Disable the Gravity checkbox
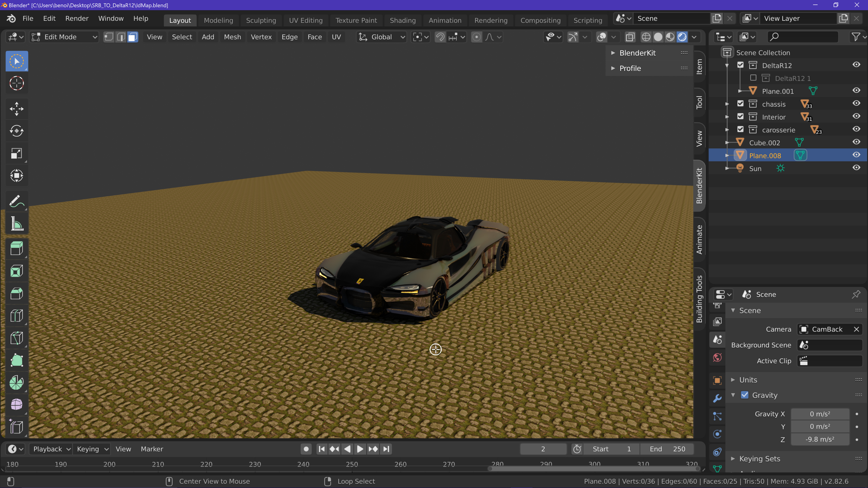Image resolution: width=868 pixels, height=488 pixels. click(745, 395)
